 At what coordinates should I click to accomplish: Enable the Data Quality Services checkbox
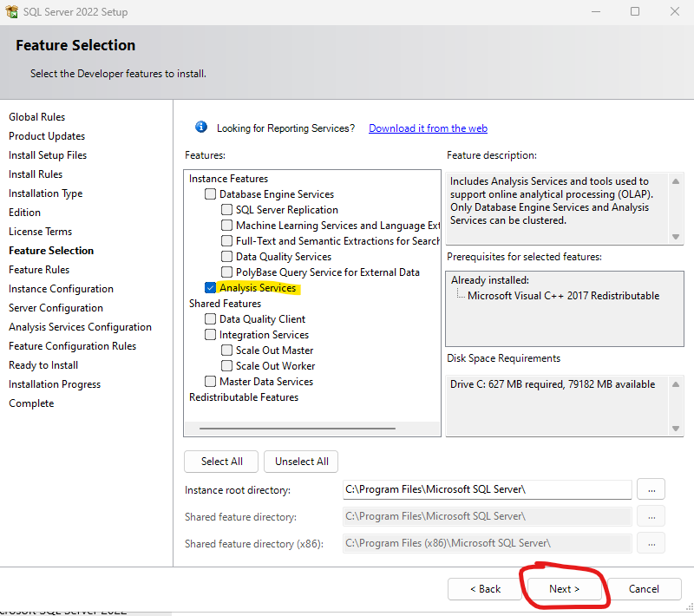[x=226, y=256]
